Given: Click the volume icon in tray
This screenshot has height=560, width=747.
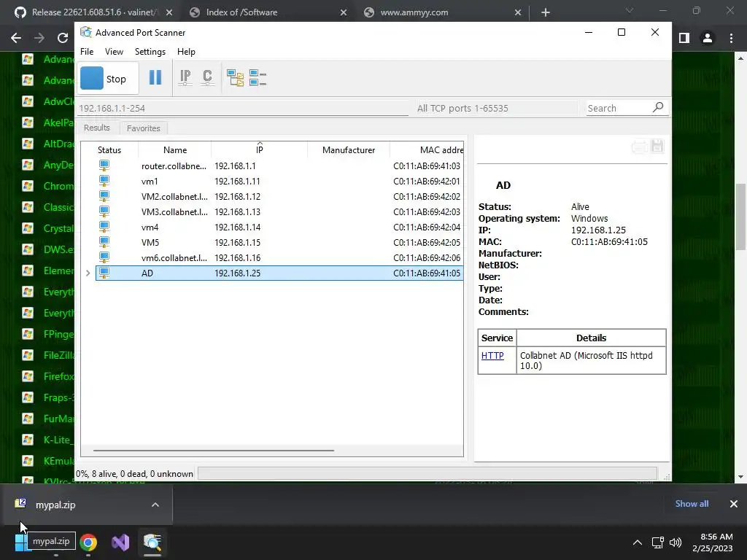Looking at the screenshot, I should coord(676,542).
